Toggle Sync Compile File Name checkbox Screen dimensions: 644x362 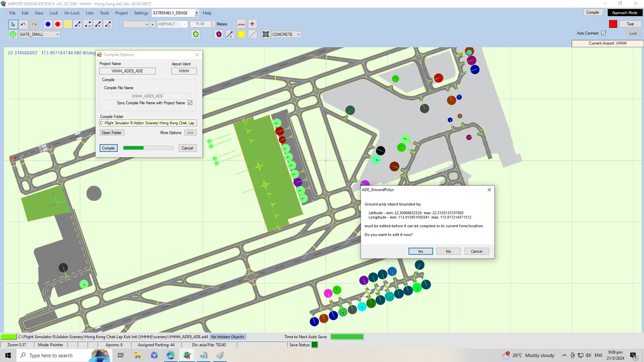pos(190,103)
